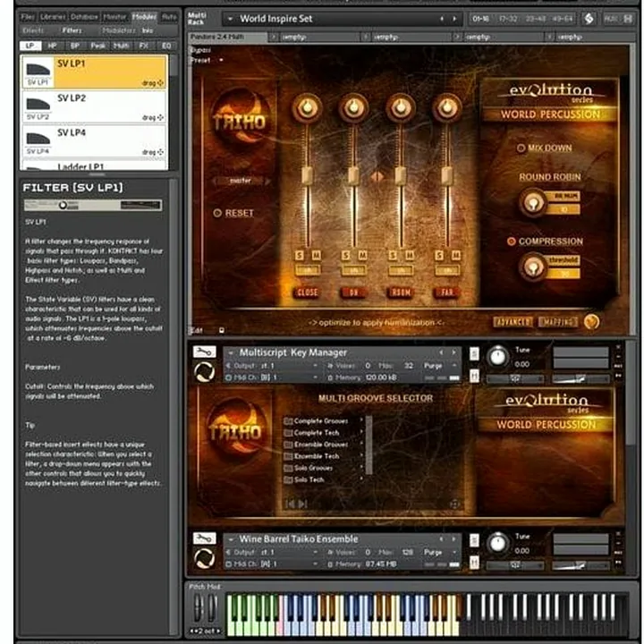The width and height of the screenshot is (644, 644).
Task: Select the HP filter type tab
Action: click(52, 46)
